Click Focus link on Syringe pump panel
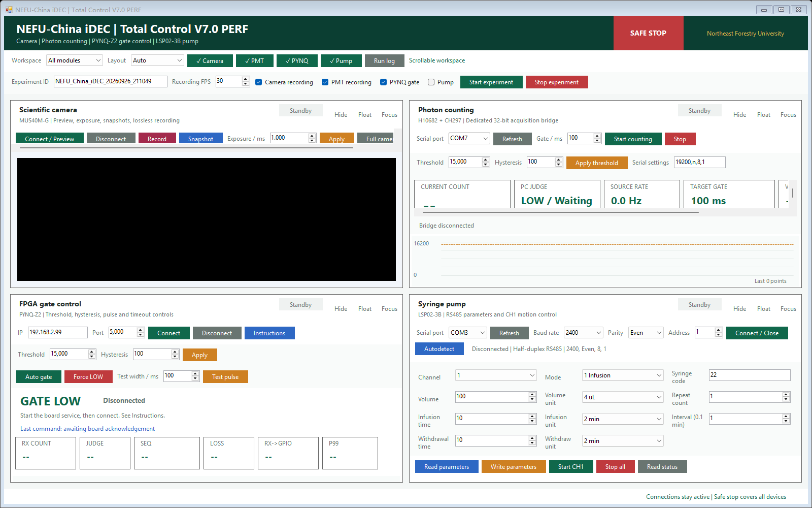This screenshot has width=812, height=508. (x=788, y=309)
